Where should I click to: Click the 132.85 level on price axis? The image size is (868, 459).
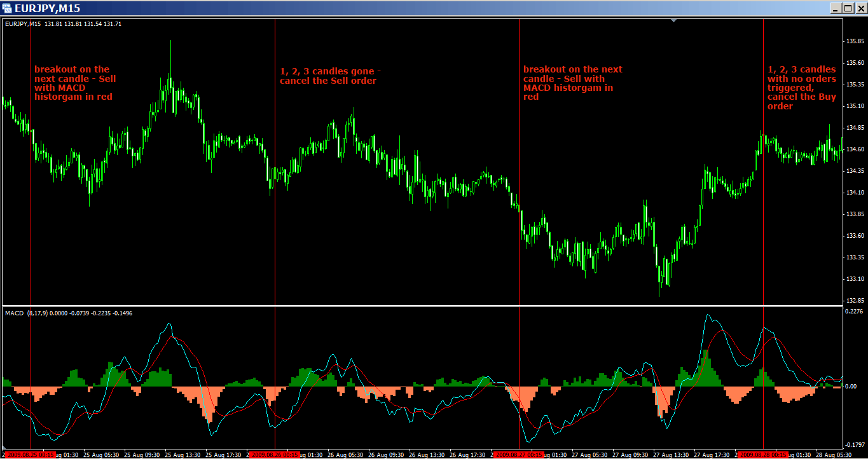coord(855,301)
